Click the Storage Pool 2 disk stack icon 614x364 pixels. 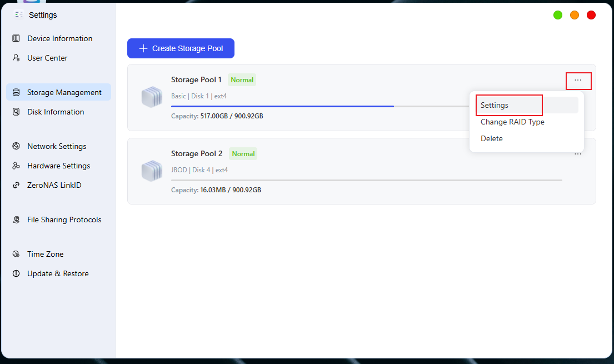tap(152, 171)
